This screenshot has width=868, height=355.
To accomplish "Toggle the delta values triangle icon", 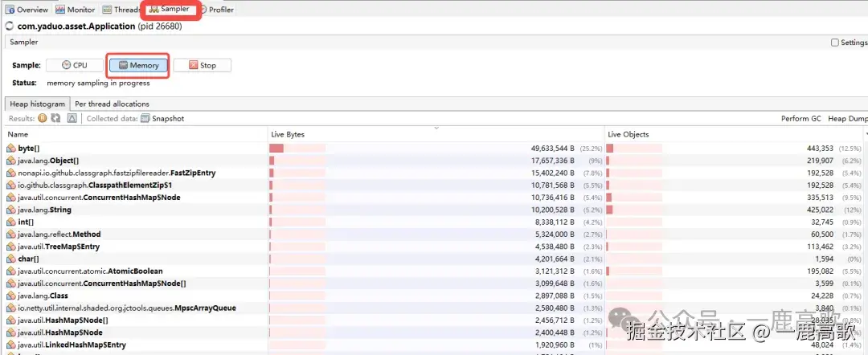I will click(72, 118).
